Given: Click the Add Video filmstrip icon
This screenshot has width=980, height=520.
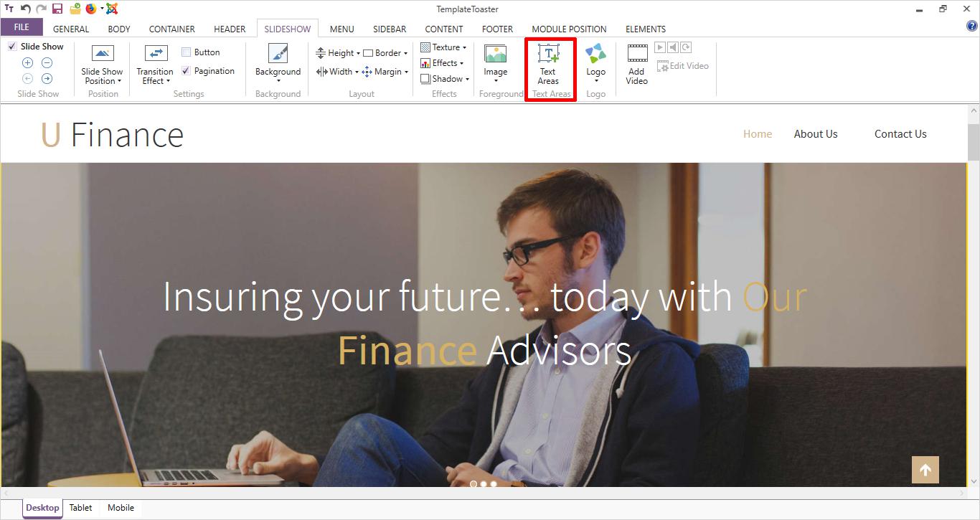Looking at the screenshot, I should 636,54.
